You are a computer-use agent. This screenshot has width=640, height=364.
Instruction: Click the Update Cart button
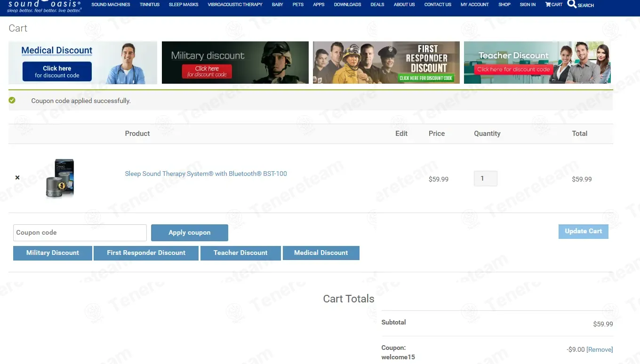coord(584,231)
